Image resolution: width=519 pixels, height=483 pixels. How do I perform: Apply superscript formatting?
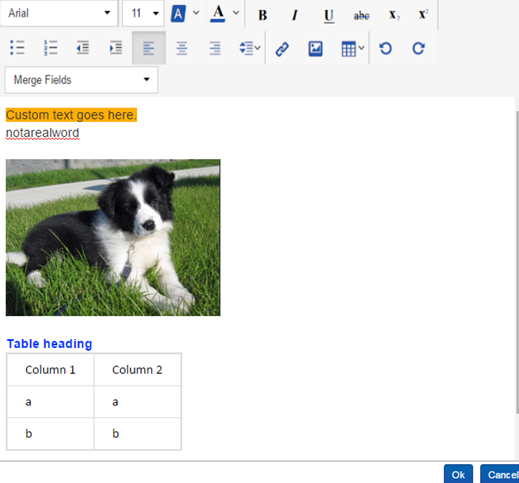pyautogui.click(x=423, y=14)
